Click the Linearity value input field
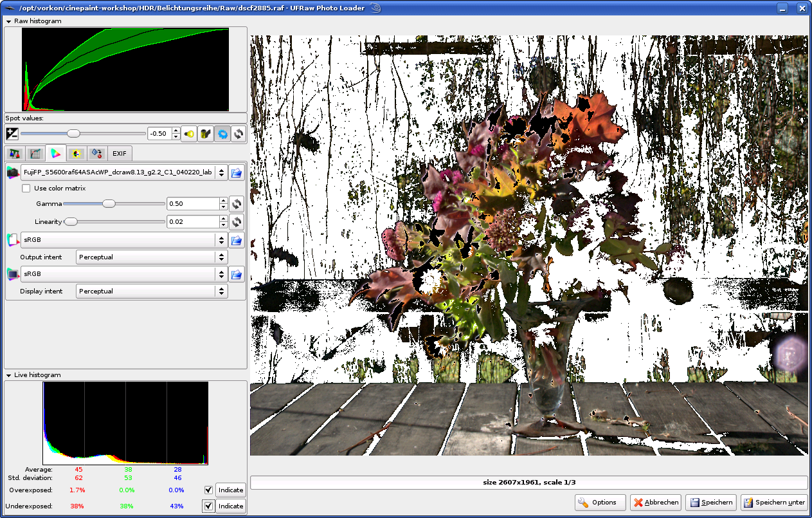The height and width of the screenshot is (518, 812). 192,222
